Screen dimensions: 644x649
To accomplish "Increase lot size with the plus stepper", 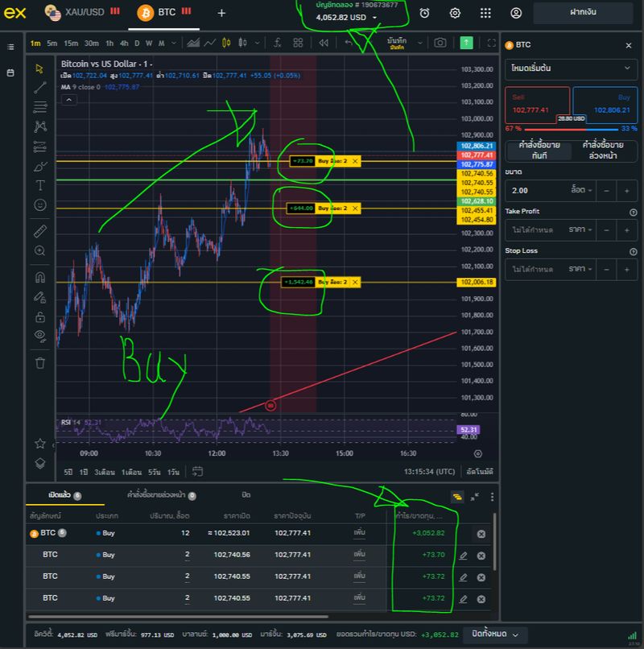I will 627,190.
